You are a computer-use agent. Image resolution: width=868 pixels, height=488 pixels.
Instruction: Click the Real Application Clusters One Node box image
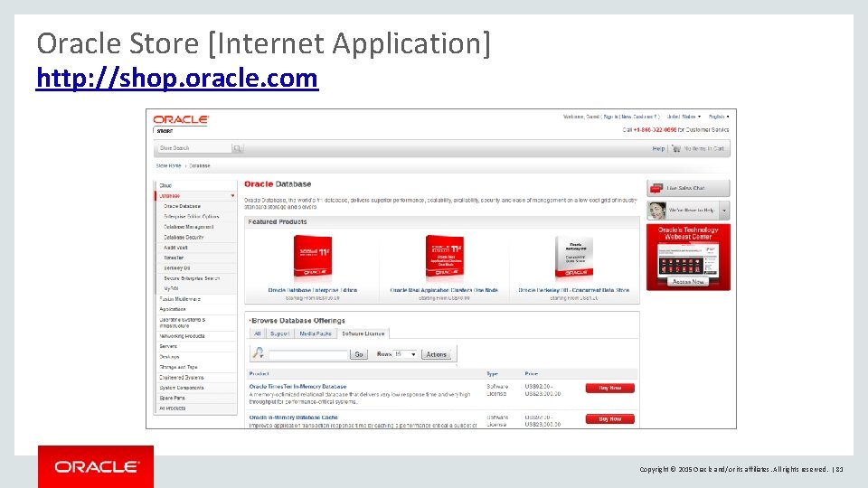point(444,256)
